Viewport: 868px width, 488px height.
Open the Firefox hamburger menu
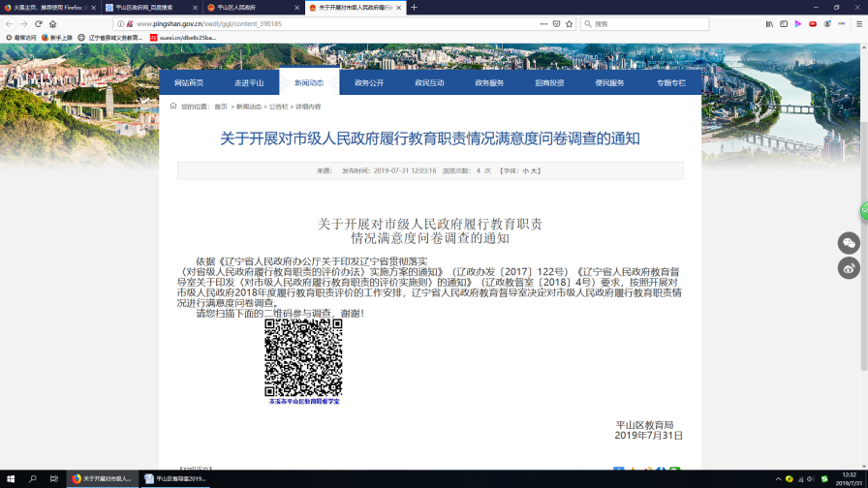coord(859,24)
